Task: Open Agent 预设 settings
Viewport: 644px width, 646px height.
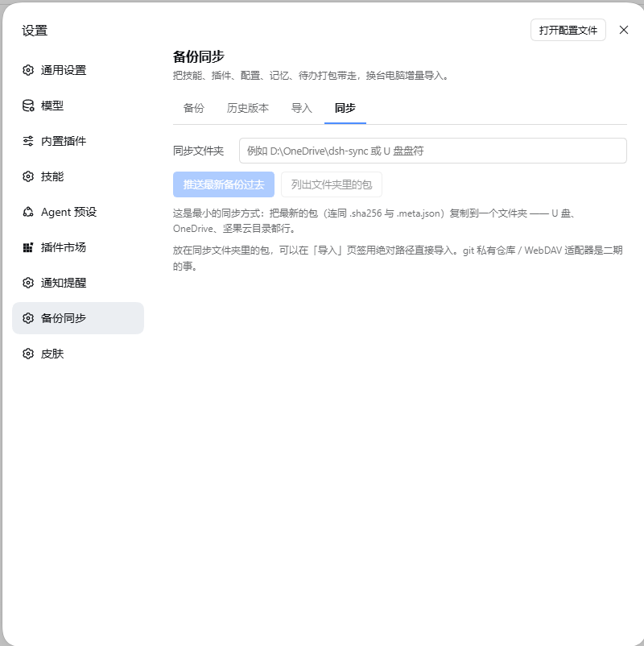Action: [x=78, y=212]
